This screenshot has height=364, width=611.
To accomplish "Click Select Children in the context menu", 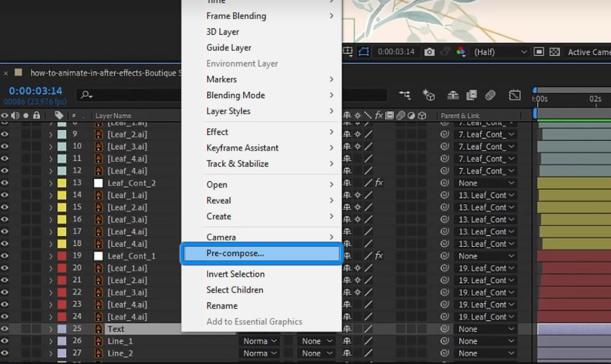I will point(261,290).
